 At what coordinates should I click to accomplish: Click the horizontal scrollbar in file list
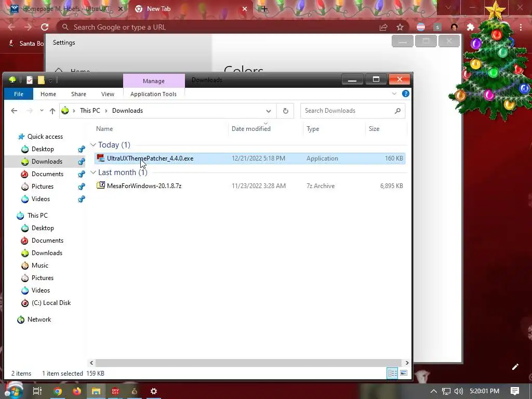248,363
